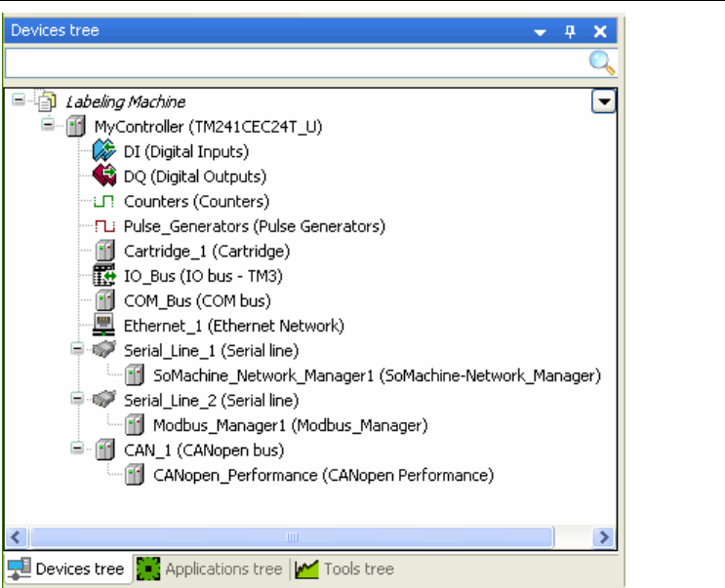Collapse the Serial_Line_2 node
The height and width of the screenshot is (588, 725).
tap(77, 398)
